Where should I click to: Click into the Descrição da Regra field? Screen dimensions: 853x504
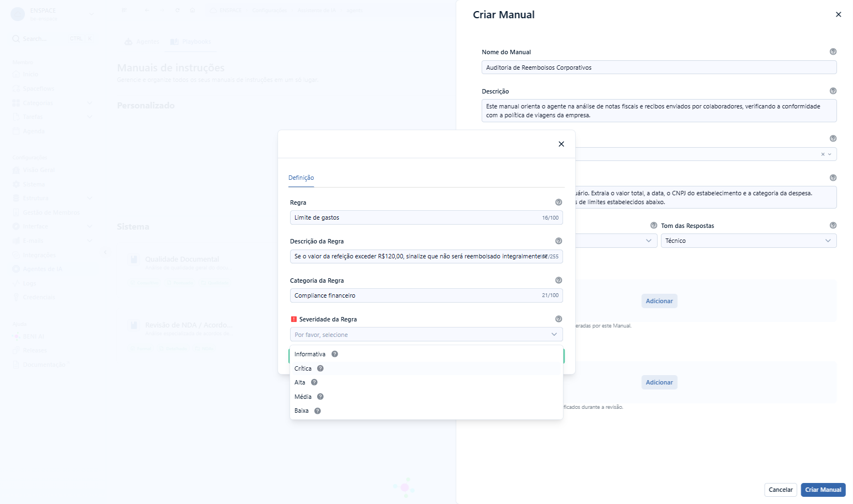(426, 256)
